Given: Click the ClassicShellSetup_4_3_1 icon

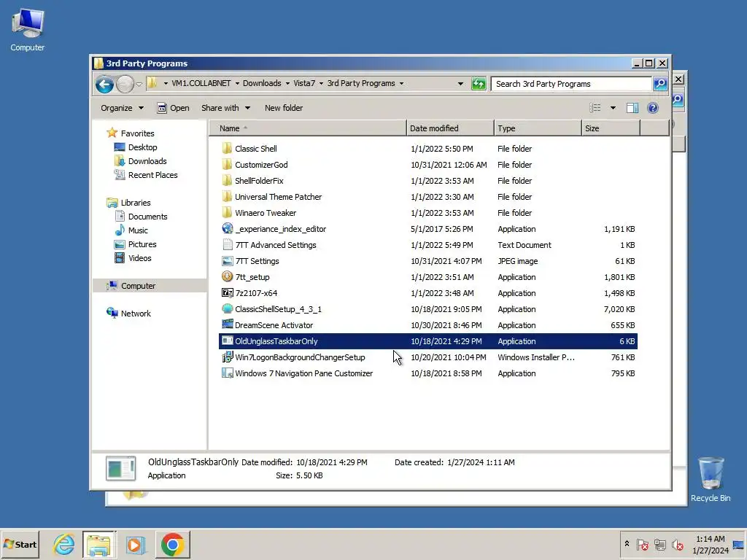Looking at the screenshot, I should [x=228, y=309].
